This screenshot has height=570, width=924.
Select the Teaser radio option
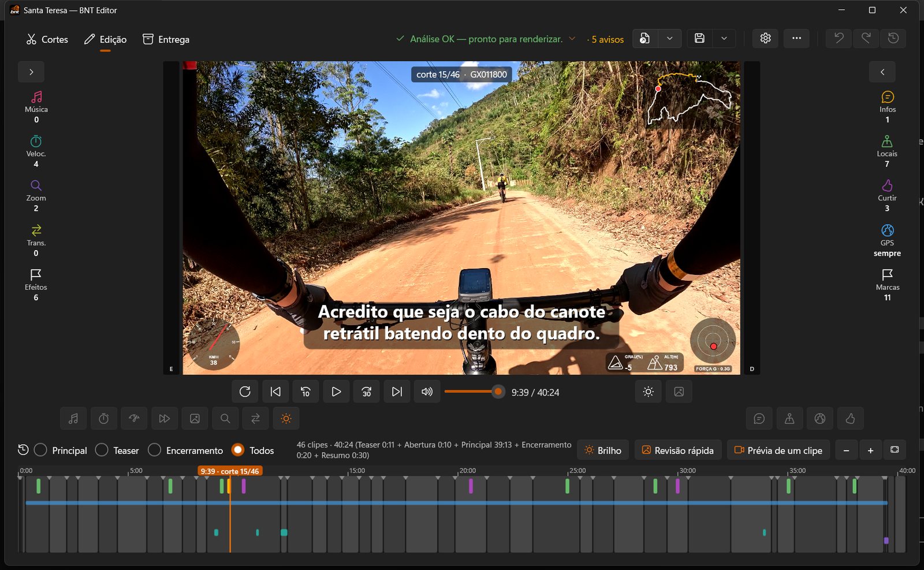(x=117, y=450)
